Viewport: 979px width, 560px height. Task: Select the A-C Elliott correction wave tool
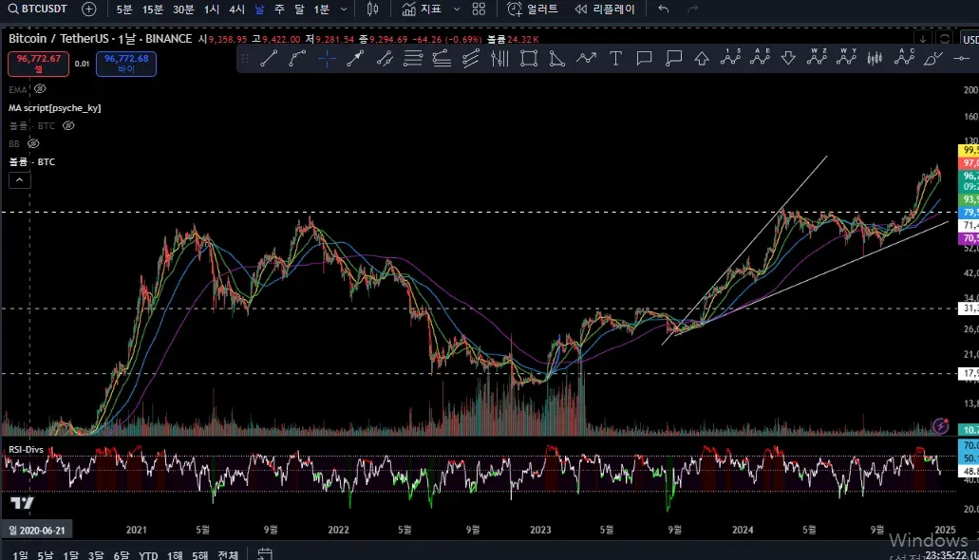(904, 57)
